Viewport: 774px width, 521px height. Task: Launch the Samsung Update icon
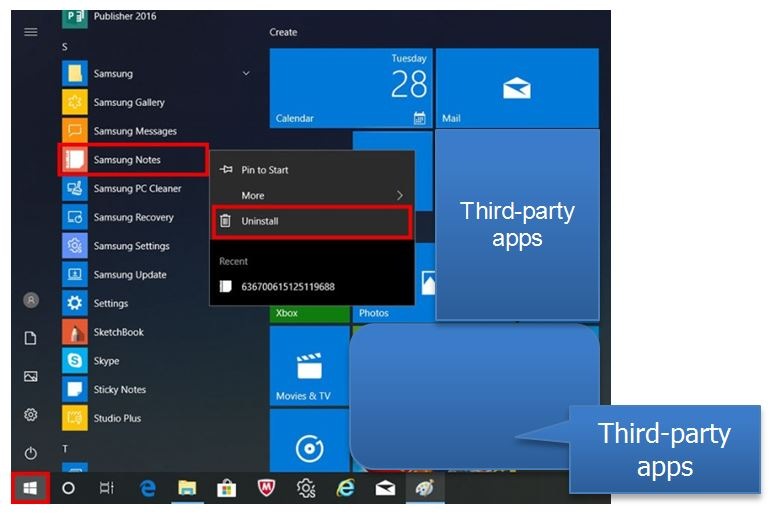tap(75, 274)
